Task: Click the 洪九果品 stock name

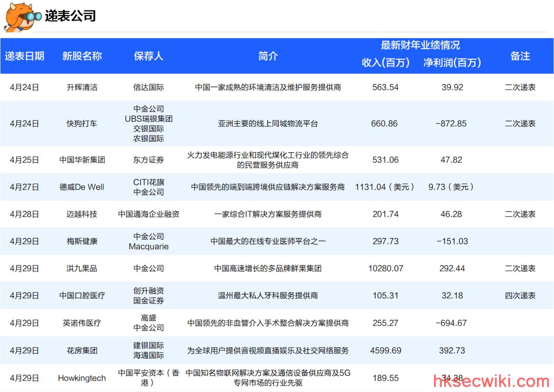Action: coord(82,268)
